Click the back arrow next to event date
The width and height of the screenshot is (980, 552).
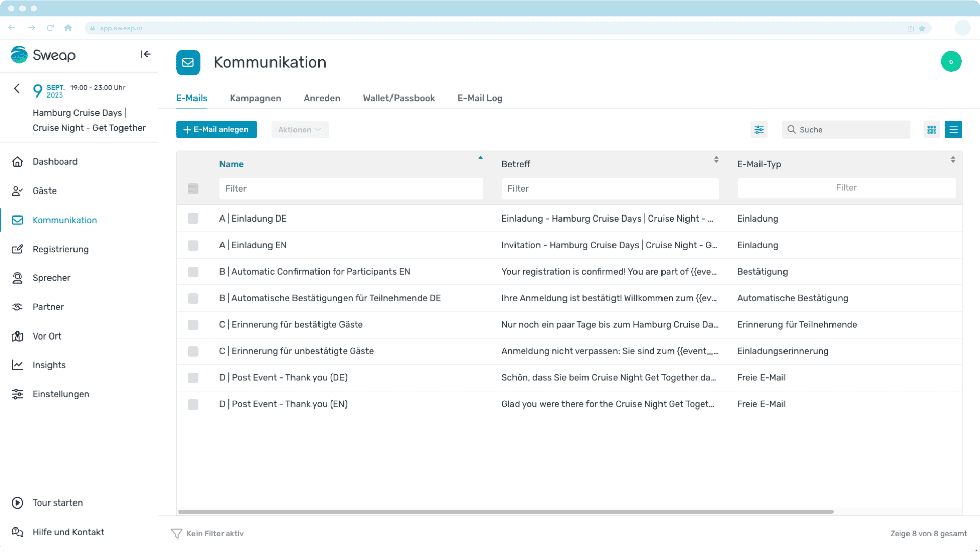coord(17,89)
